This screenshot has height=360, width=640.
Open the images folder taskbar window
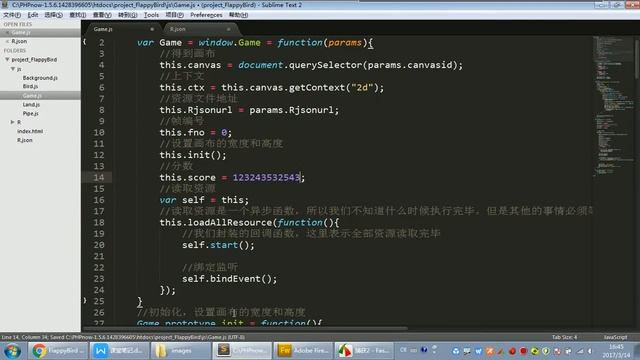click(x=180, y=351)
